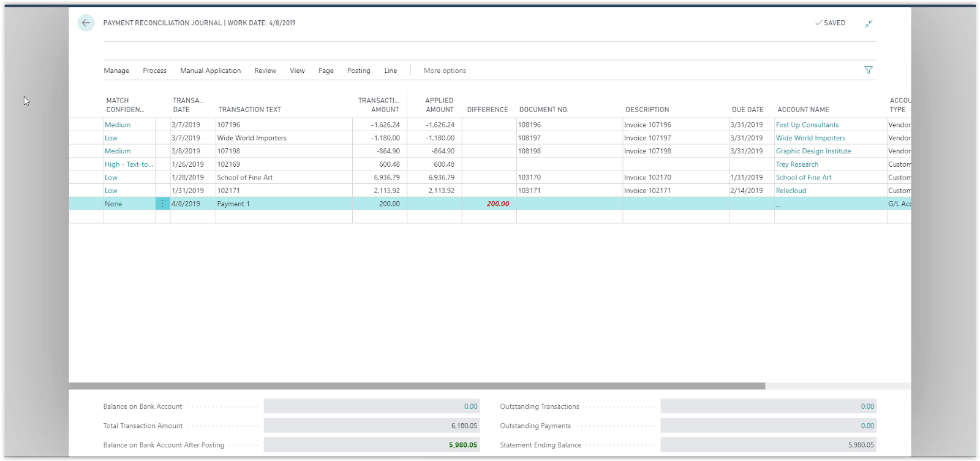Sort by Applied Amount column header
This screenshot has height=461, width=980.
[439, 105]
